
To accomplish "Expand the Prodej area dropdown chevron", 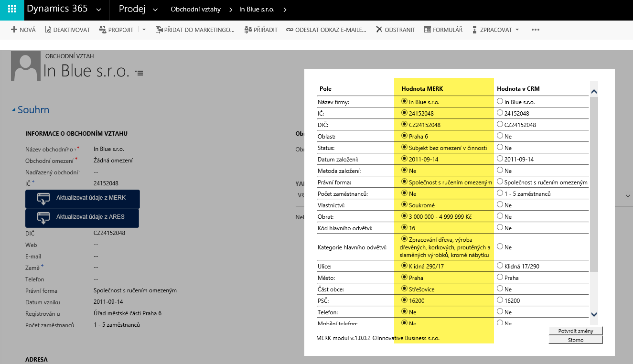I will 155,10.
